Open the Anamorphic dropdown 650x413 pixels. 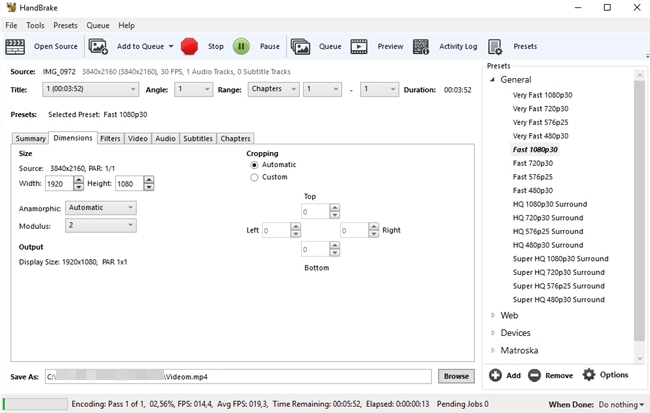101,208
